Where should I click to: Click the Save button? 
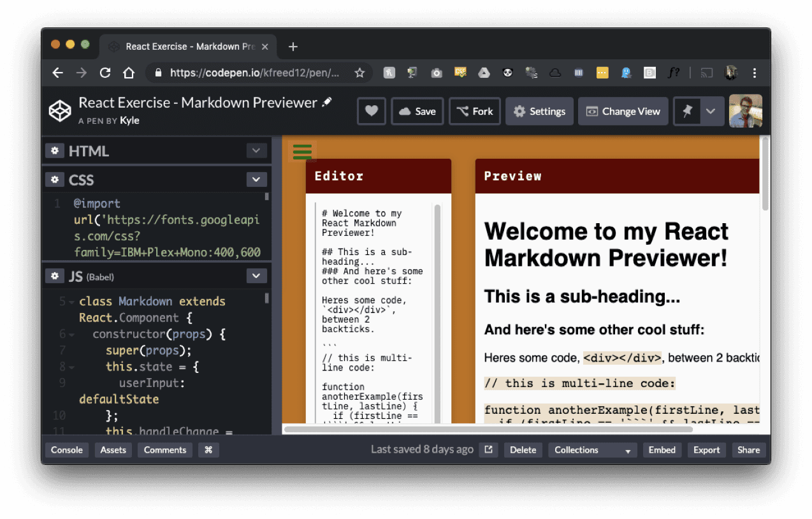click(417, 111)
